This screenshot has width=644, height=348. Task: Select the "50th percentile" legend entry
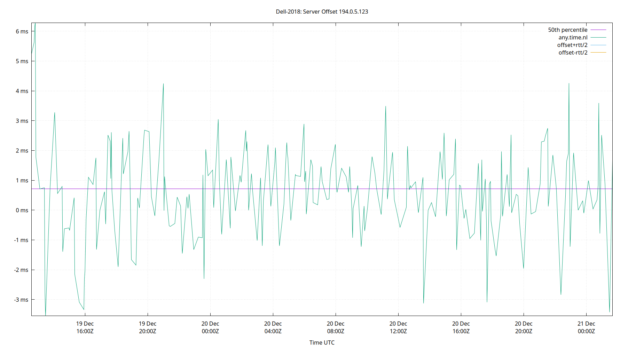tap(567, 30)
